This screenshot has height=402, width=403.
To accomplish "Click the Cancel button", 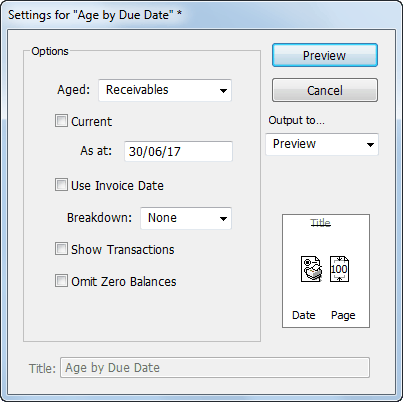I will pyautogui.click(x=325, y=90).
